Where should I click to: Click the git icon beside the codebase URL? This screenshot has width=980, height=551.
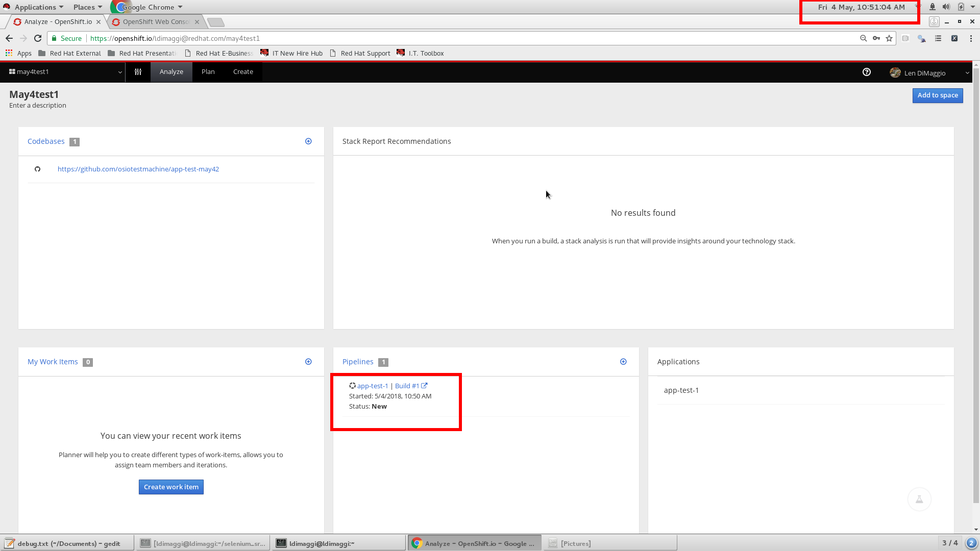38,169
